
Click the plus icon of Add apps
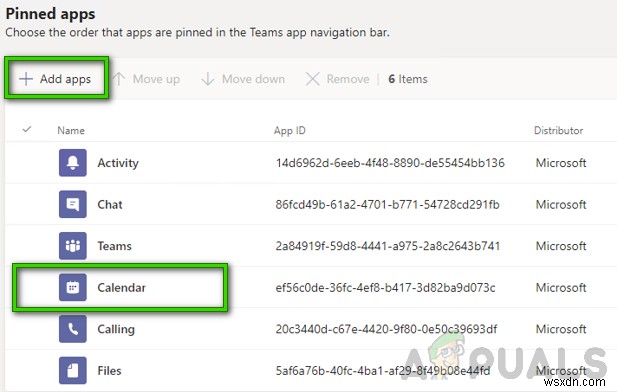[x=26, y=79]
